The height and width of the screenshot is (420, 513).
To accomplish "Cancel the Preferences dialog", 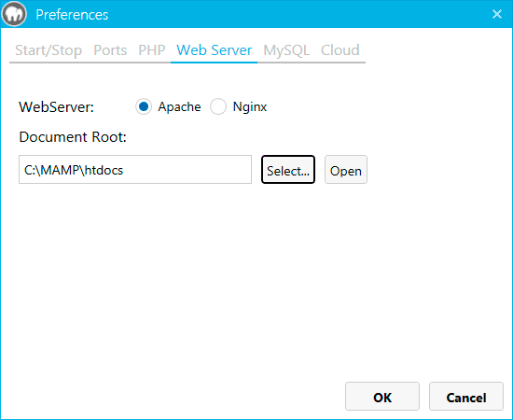I will click(466, 396).
